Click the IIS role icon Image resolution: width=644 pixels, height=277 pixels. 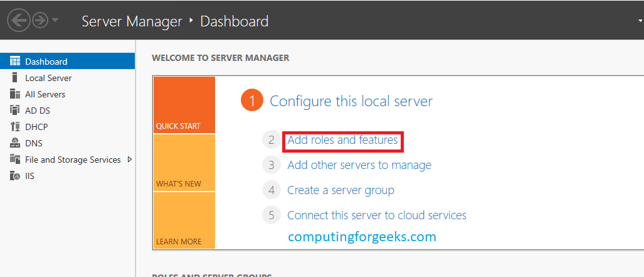coord(15,176)
